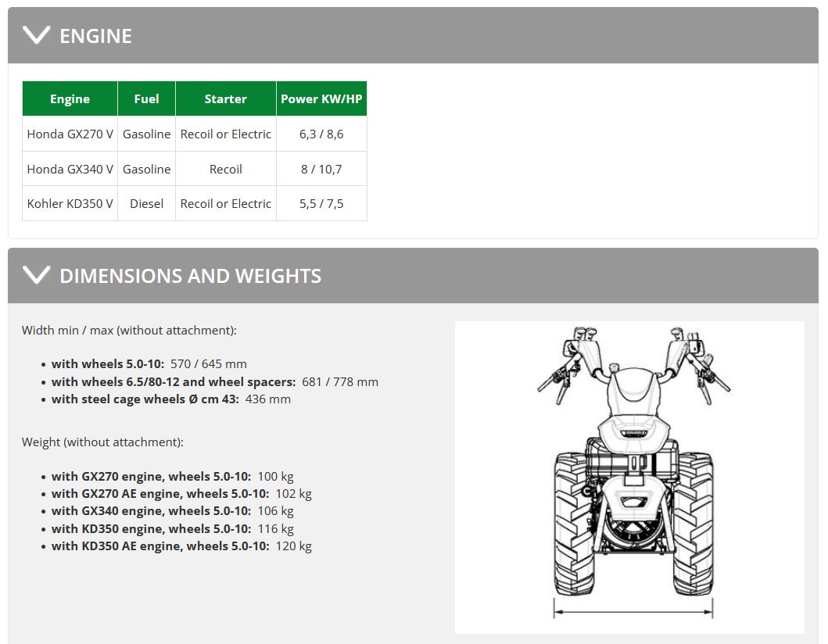The image size is (828, 644).
Task: Collapse the DIMENSIONS AND WEIGHTS chevron
Action: tap(36, 275)
